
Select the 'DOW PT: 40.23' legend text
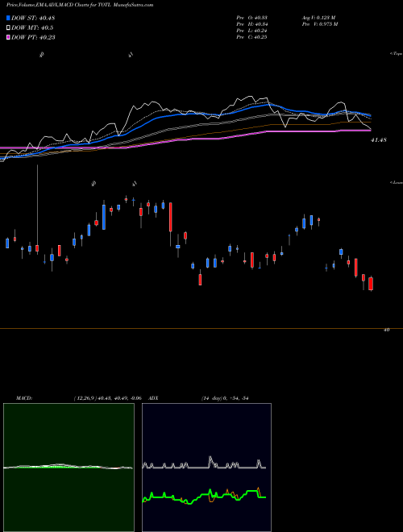[33, 37]
